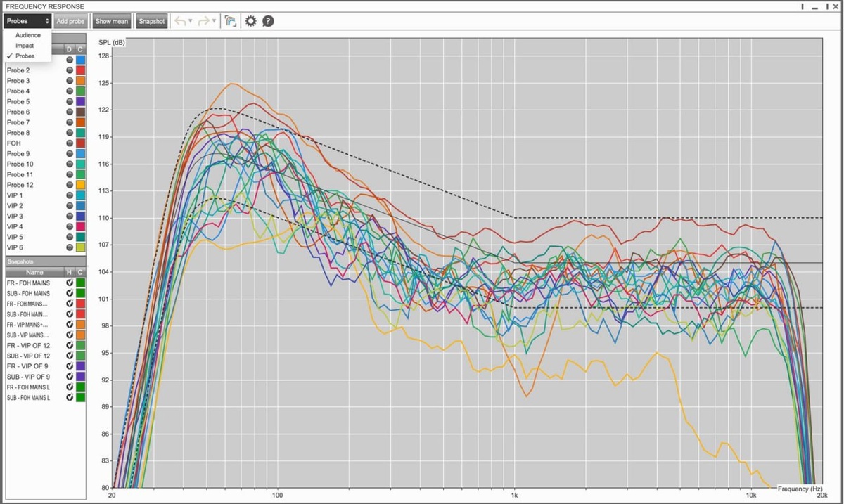Toggle hide checkbox for FR - VIP OF 9
Image resolution: width=844 pixels, height=504 pixels.
(70, 366)
